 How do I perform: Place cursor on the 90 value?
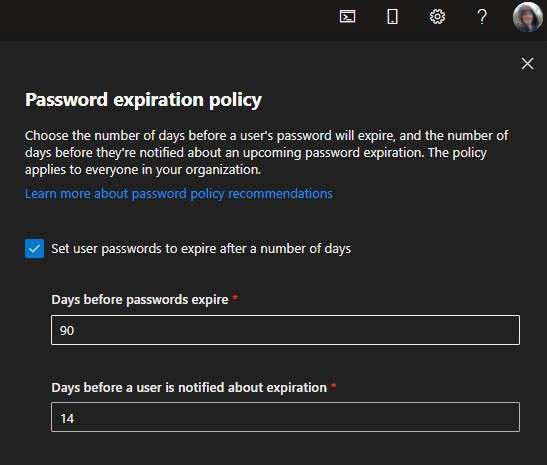coord(67,330)
